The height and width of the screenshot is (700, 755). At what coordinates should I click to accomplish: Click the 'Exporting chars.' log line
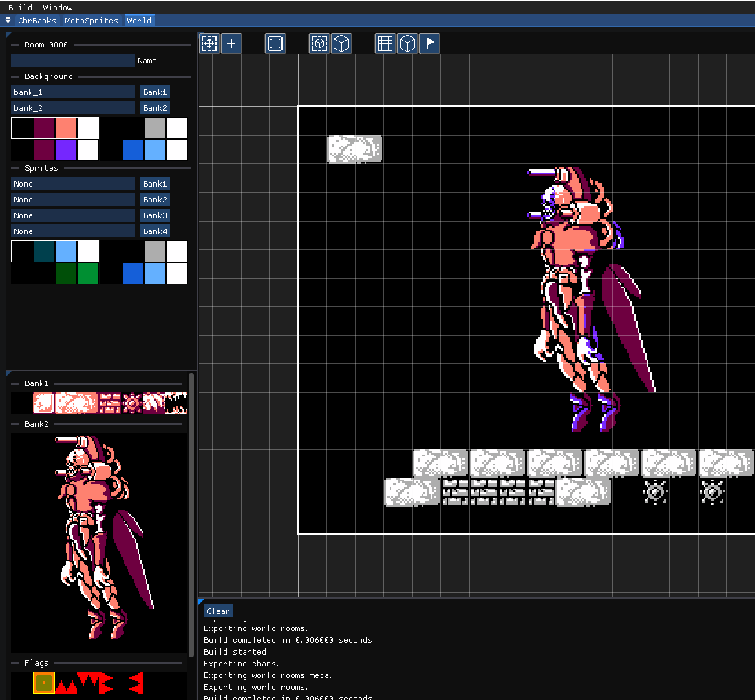tap(242, 664)
